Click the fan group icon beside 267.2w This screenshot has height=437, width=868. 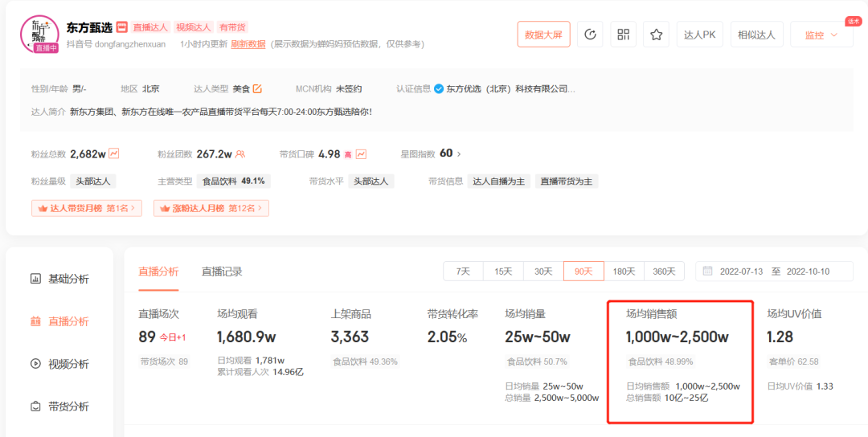[x=240, y=153]
